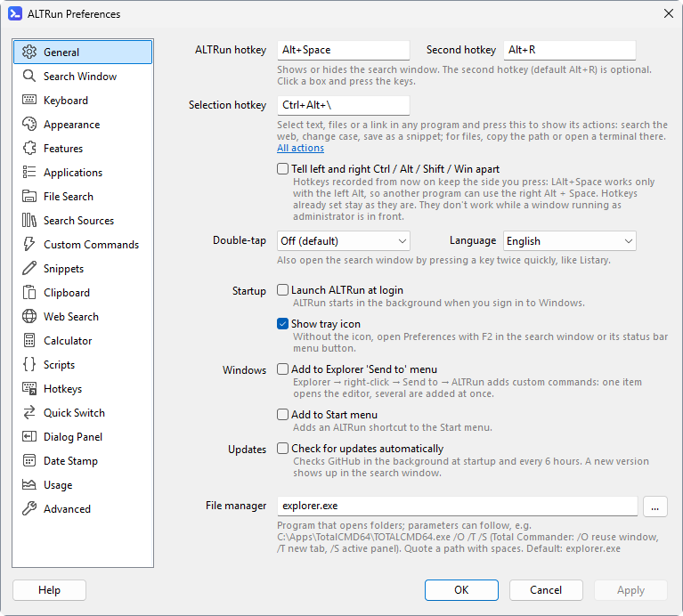
Task: Click the Custom Commands lightning icon
Action: tap(29, 244)
